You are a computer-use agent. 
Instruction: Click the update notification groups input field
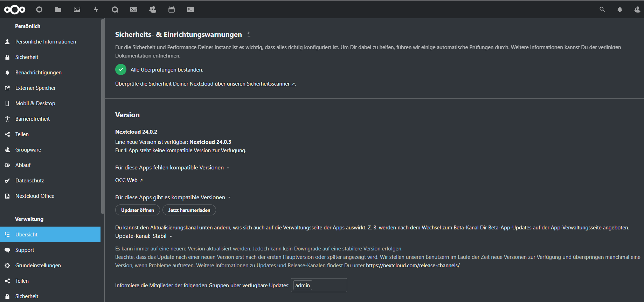tap(319, 285)
